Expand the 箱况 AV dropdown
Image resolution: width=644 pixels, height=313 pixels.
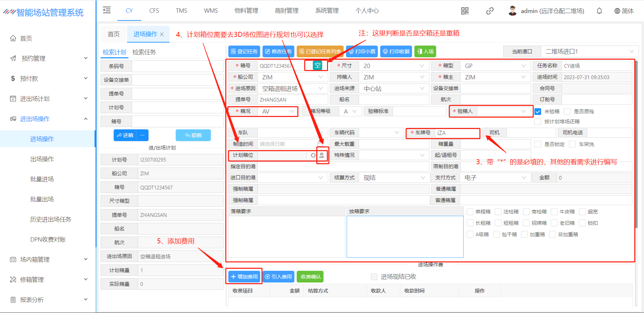click(x=278, y=112)
